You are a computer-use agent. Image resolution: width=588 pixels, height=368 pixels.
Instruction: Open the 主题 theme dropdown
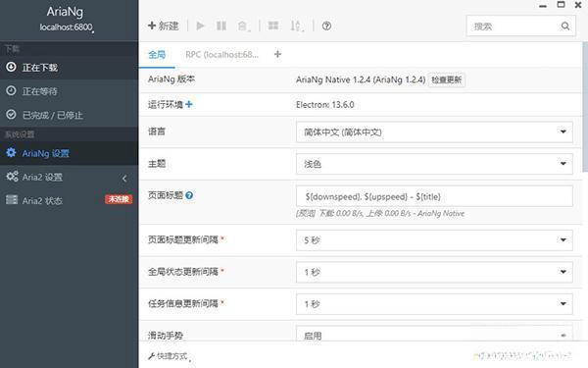pos(434,164)
